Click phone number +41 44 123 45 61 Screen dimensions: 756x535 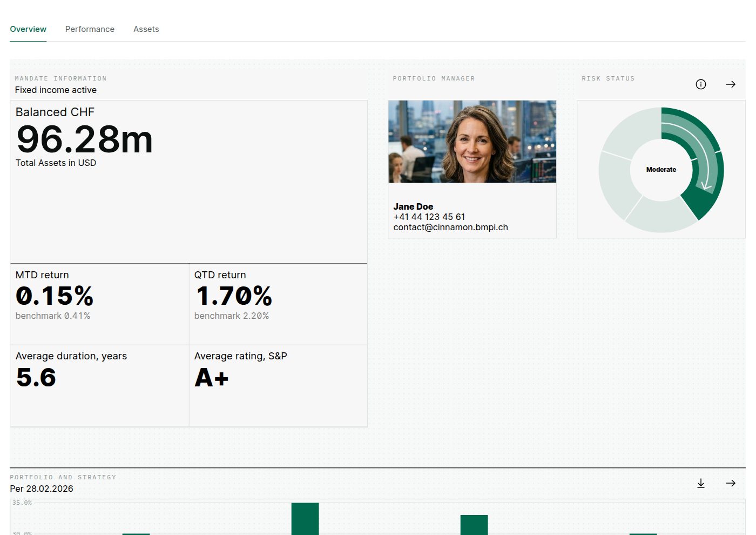[429, 217]
